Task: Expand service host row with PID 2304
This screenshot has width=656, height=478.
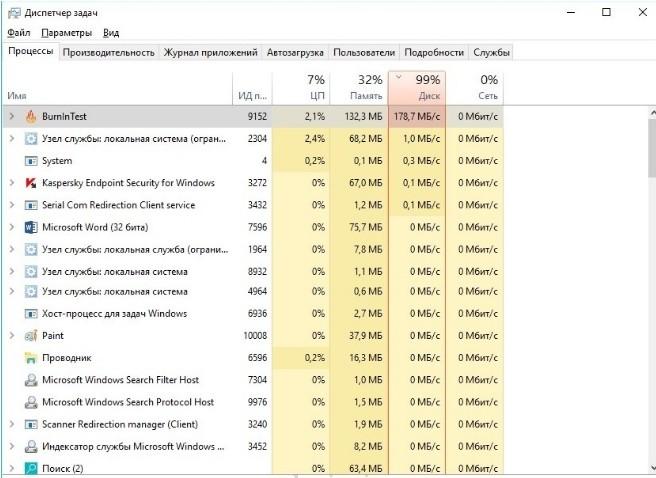Action: pyautogui.click(x=12, y=138)
